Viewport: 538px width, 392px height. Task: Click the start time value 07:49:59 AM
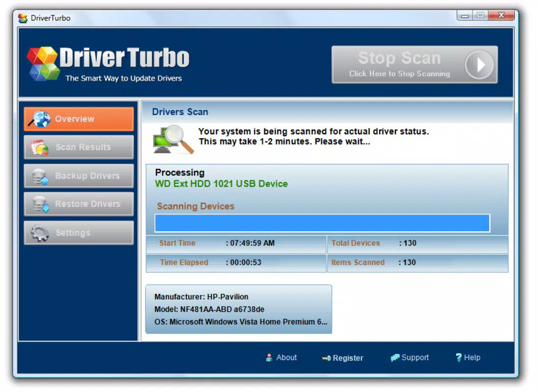pos(252,243)
